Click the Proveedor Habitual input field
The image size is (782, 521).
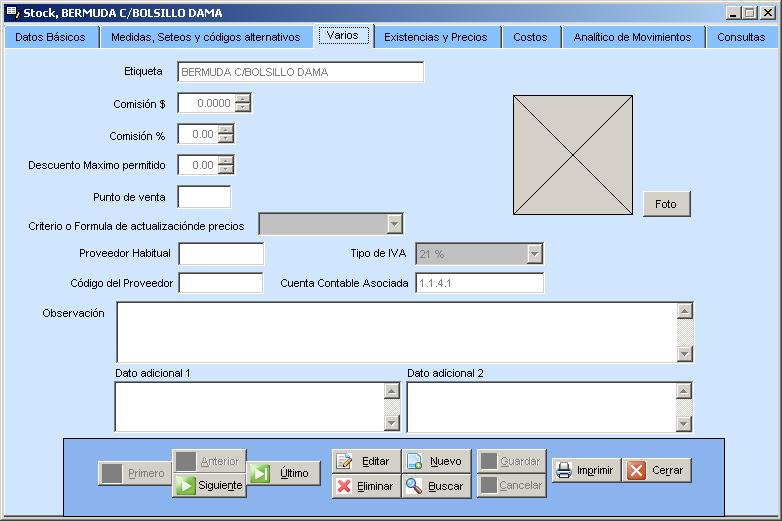pyautogui.click(x=221, y=254)
